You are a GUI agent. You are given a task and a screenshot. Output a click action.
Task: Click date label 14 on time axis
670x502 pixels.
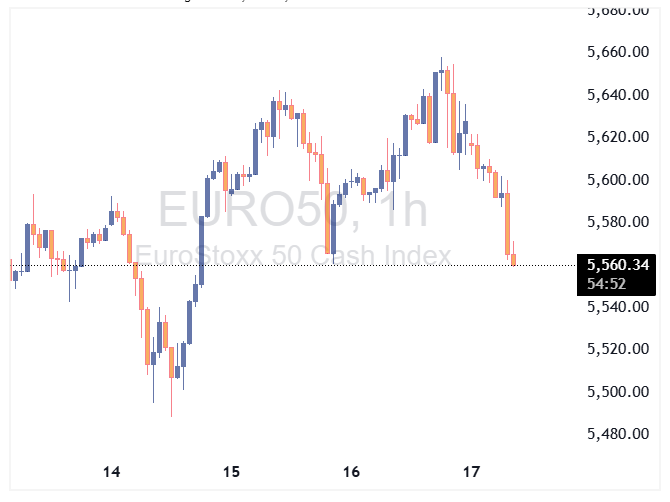point(111,471)
